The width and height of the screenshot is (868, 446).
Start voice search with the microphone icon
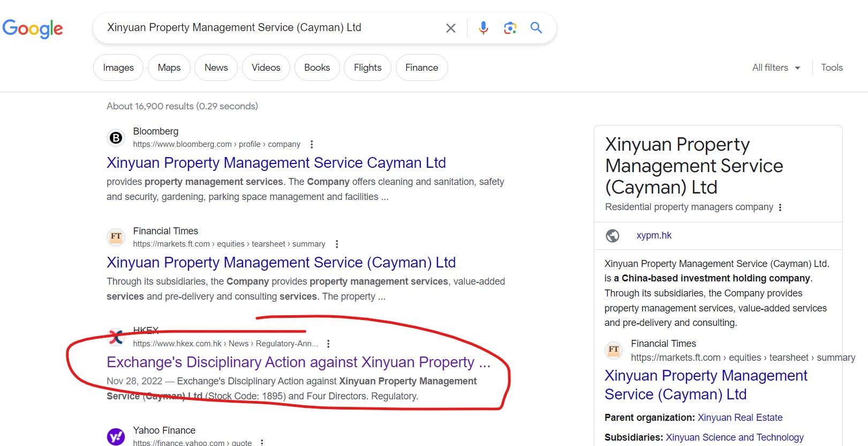483,28
